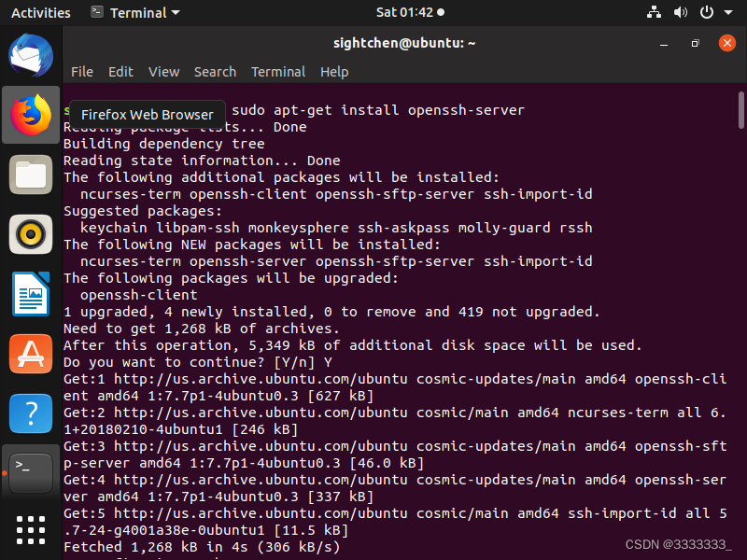Image resolution: width=747 pixels, height=560 pixels.
Task: Open the Help menu
Action: point(334,72)
